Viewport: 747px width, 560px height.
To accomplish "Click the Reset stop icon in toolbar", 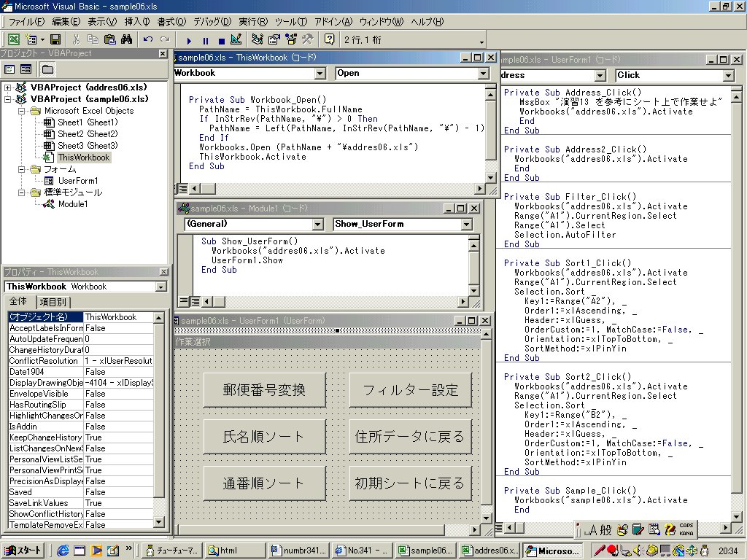I will pos(221,40).
